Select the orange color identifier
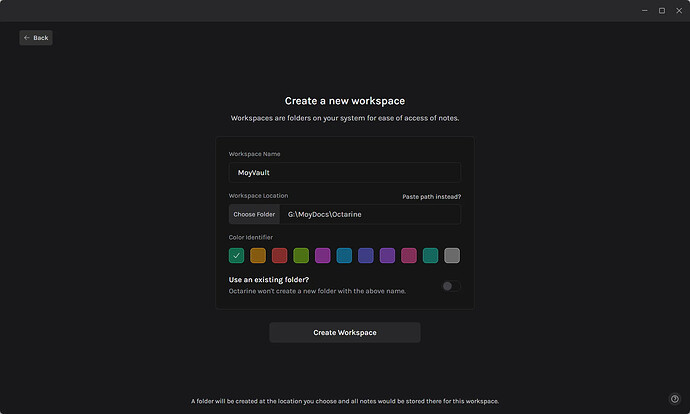 [258, 256]
